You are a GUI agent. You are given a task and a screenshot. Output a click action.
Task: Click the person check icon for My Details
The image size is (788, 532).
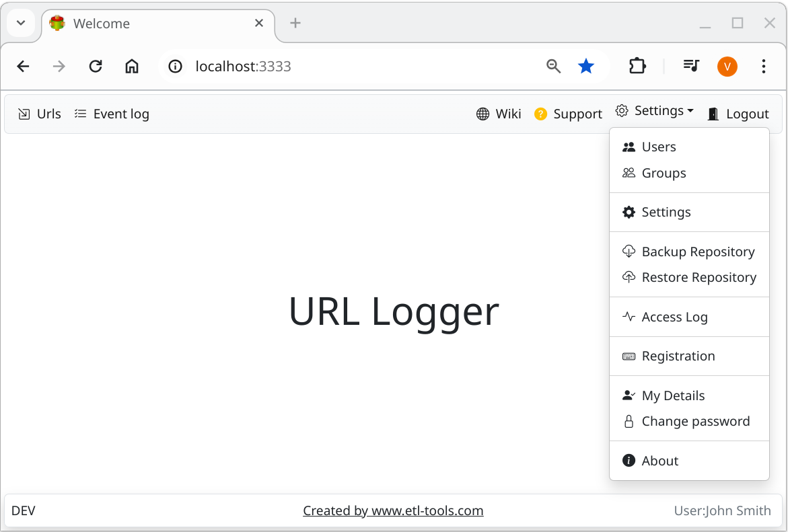coord(629,395)
